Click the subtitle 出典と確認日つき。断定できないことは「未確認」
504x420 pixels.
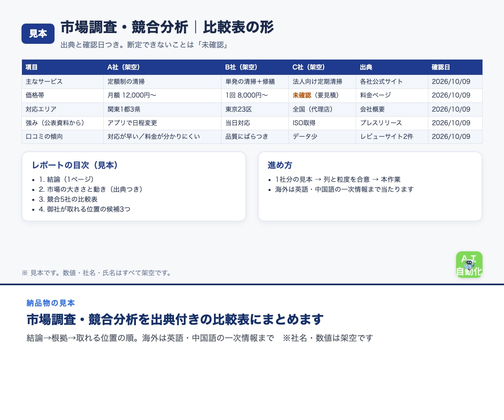[x=145, y=45]
